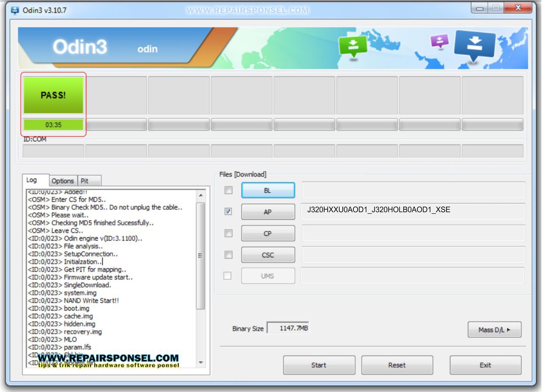Click log line 'SingleDownload.'
The width and height of the screenshot is (542, 392).
click(69, 285)
